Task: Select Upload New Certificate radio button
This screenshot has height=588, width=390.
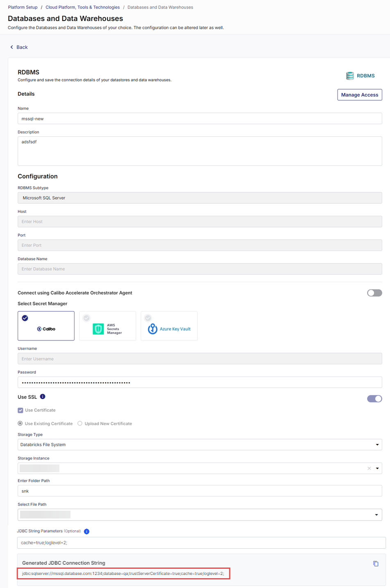Action: [x=80, y=424]
